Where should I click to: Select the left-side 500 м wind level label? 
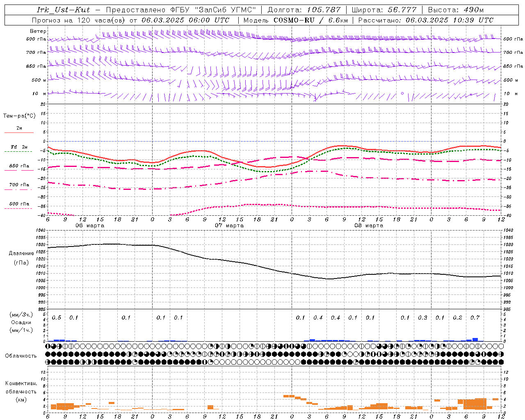tap(39, 80)
